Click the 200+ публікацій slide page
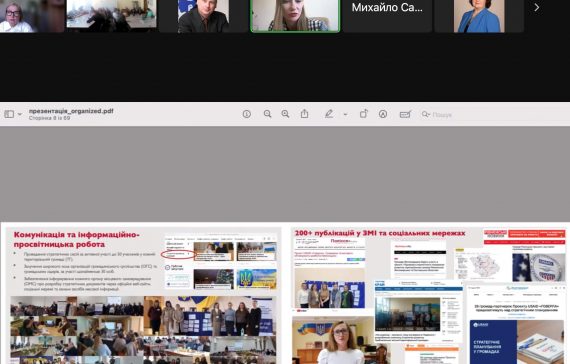Viewport: 570px width, 364px height. tap(429, 295)
